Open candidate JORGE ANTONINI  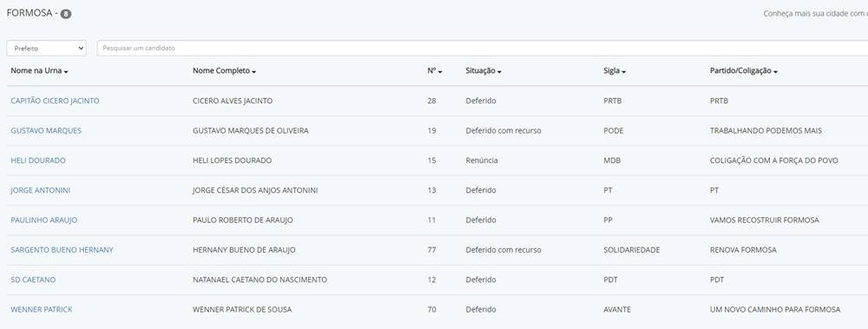point(41,190)
